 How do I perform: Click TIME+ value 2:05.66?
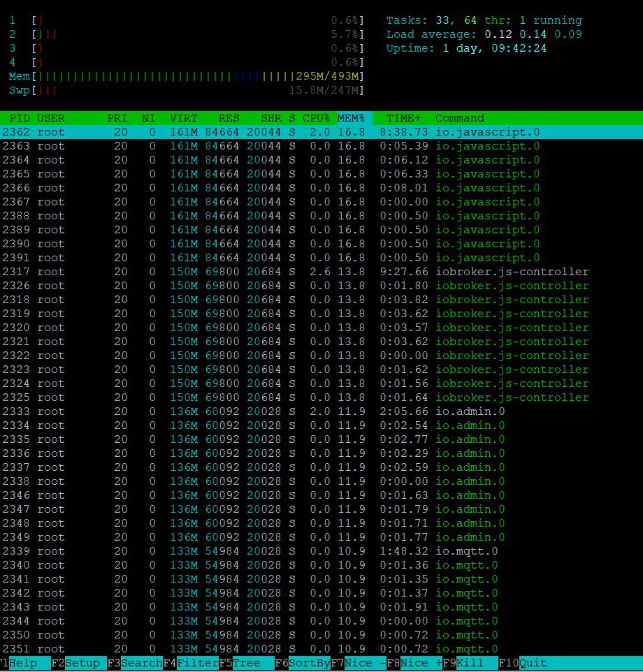pyautogui.click(x=404, y=411)
